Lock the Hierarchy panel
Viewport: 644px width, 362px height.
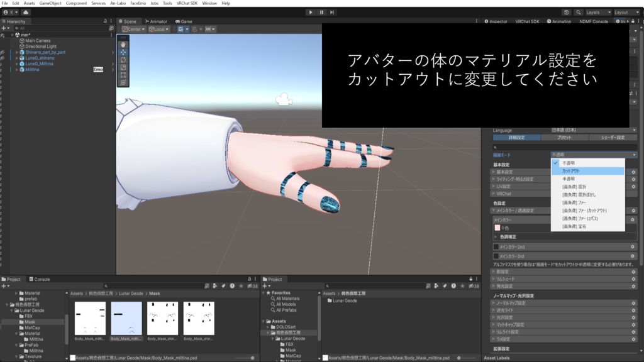[x=105, y=21]
